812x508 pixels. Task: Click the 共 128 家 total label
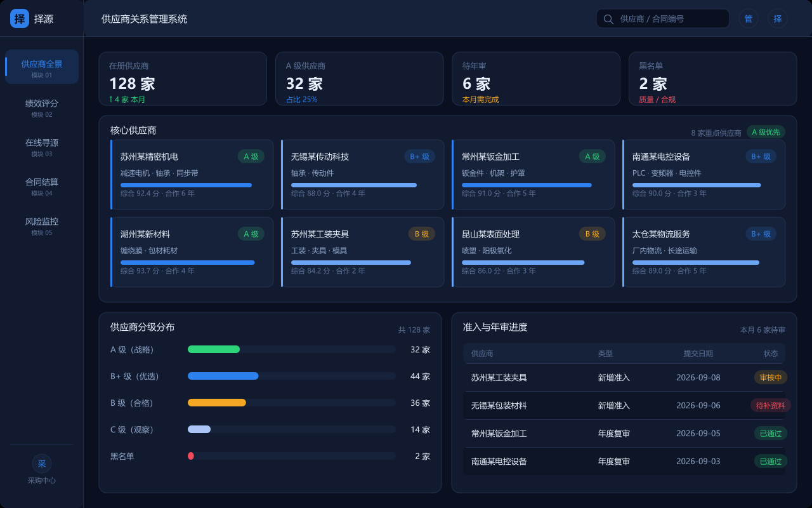point(414,330)
